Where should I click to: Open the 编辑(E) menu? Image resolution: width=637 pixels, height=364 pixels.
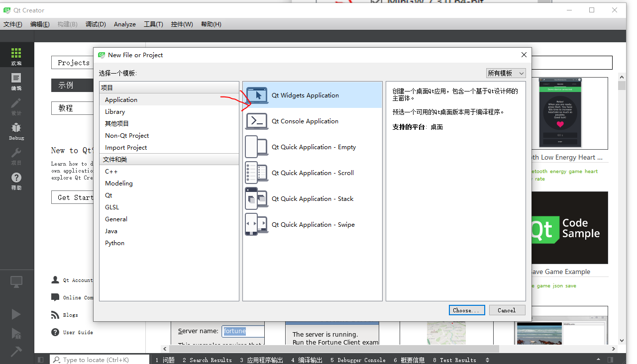(40, 24)
